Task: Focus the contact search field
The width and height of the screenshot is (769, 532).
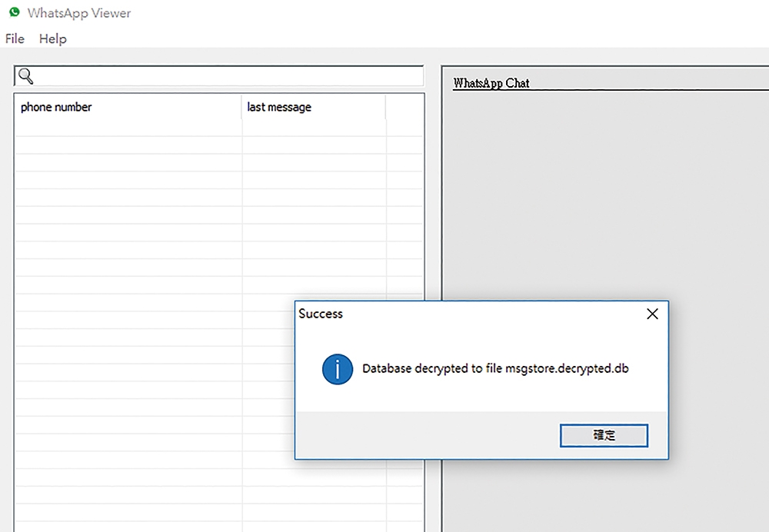Action: coord(218,76)
